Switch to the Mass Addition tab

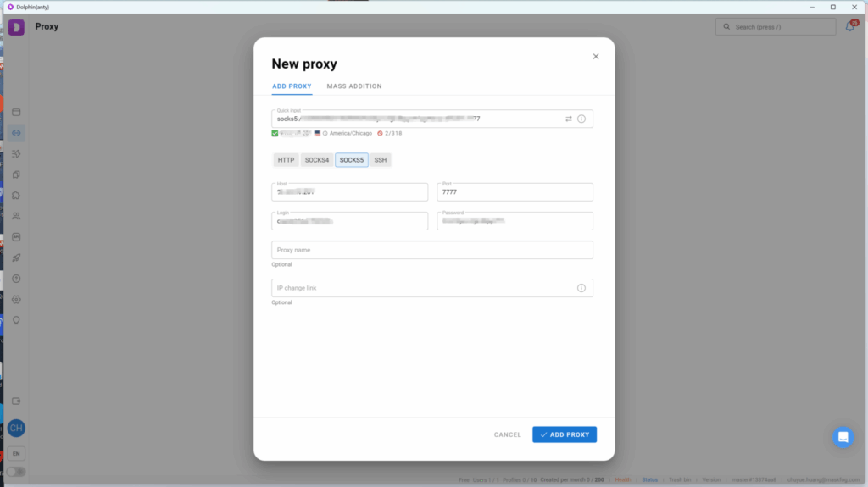click(x=354, y=86)
